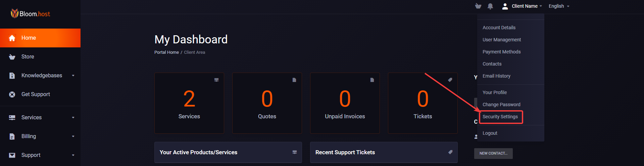This screenshot has height=166, width=644.
Task: Click the Store basket icon in sidebar
Action: click(x=12, y=57)
